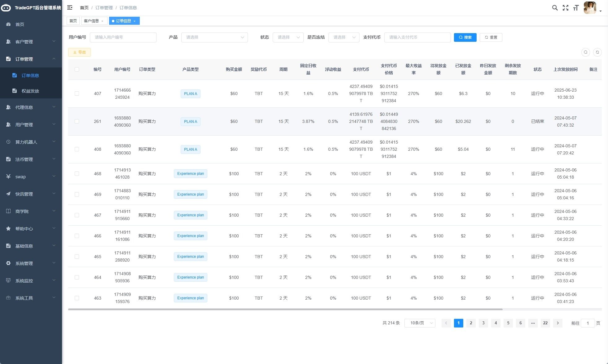Open 权益发放 in the sidebar
The width and height of the screenshot is (608, 364).
pos(30,91)
